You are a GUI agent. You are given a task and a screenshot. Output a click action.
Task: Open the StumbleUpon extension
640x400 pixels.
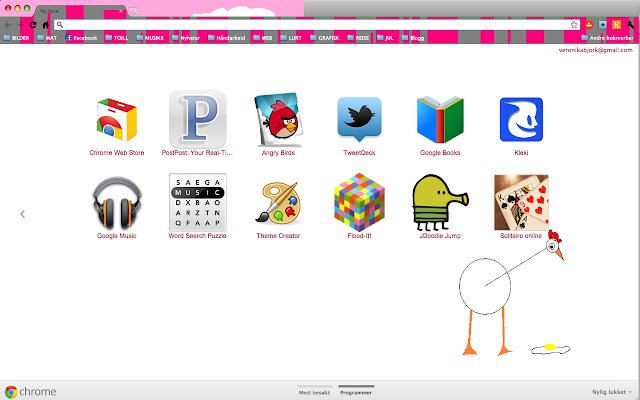[589, 25]
